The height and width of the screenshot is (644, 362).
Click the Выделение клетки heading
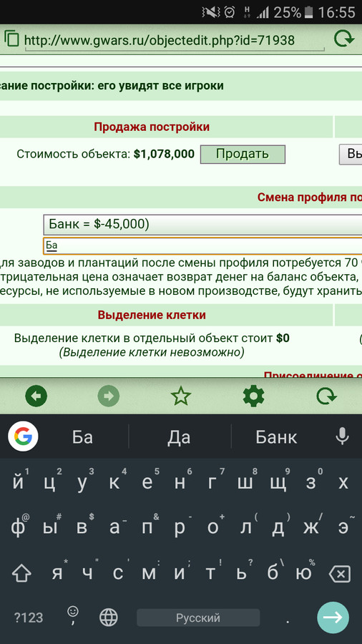152,315
